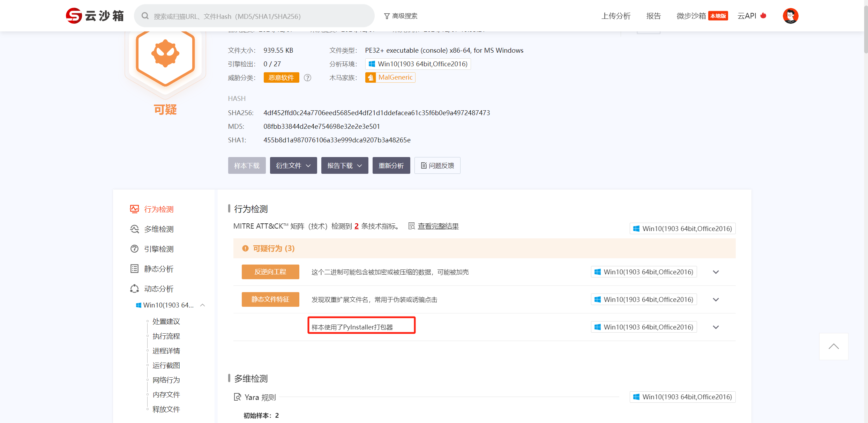The image size is (868, 423).
Task: Click the 重新分析 button
Action: click(391, 165)
